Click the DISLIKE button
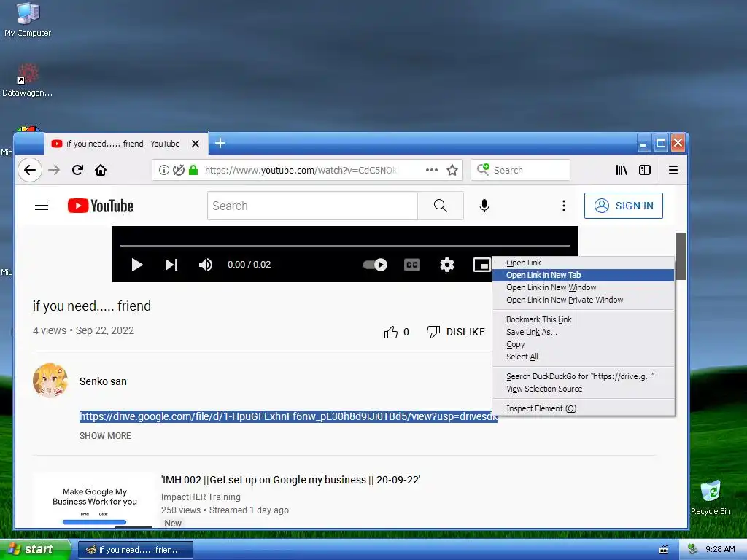The height and width of the screenshot is (560, 747). point(455,332)
